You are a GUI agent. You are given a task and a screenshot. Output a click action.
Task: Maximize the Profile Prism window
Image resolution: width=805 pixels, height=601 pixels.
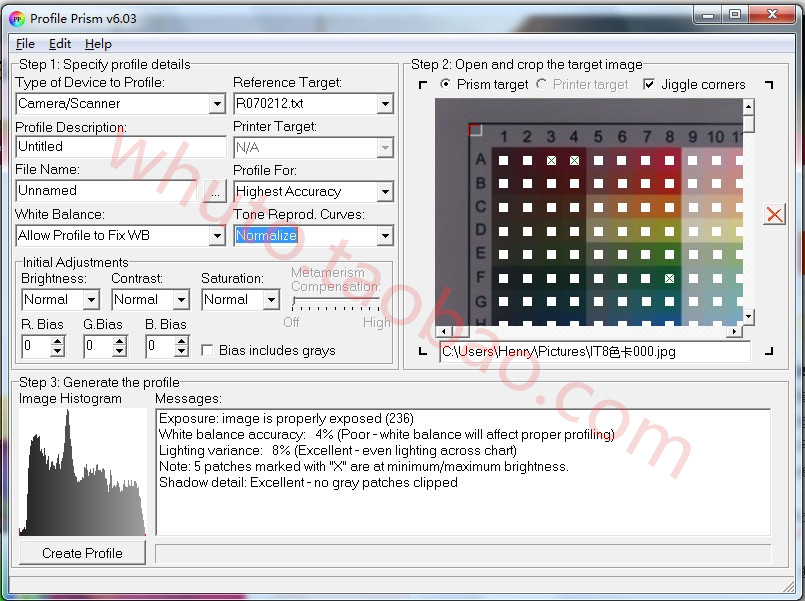click(x=735, y=15)
